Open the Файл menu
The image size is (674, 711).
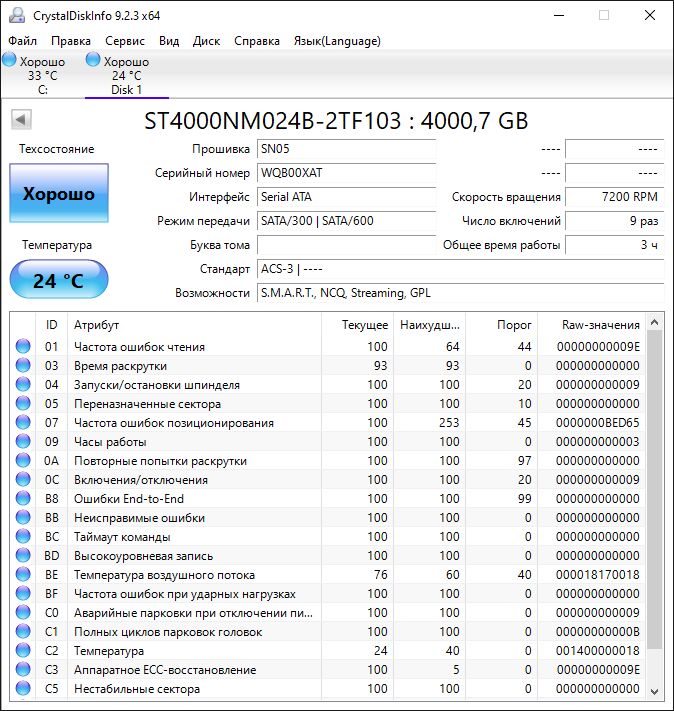[22, 41]
